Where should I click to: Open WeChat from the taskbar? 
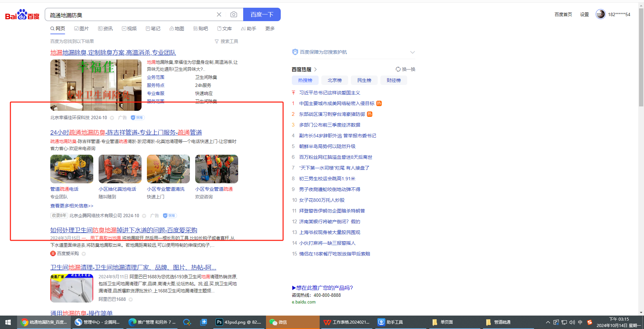tap(278, 322)
